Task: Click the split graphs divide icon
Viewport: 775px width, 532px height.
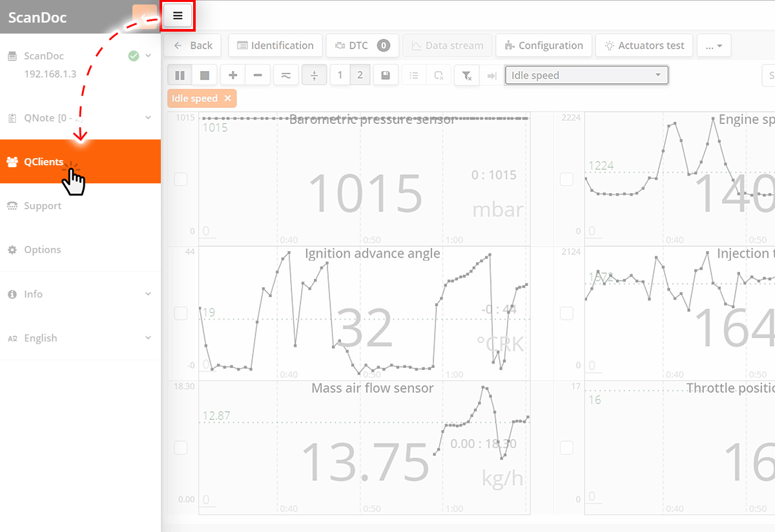Action: coord(315,76)
